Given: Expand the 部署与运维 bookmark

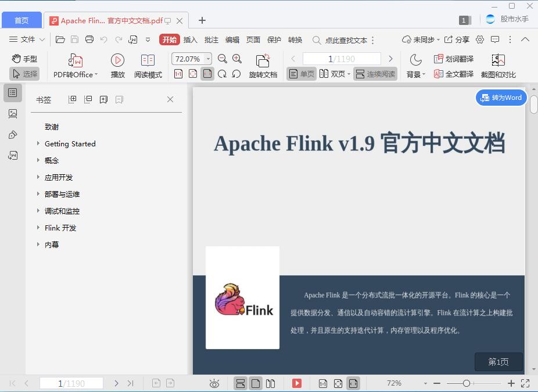Looking at the screenshot, I should click(x=38, y=194).
